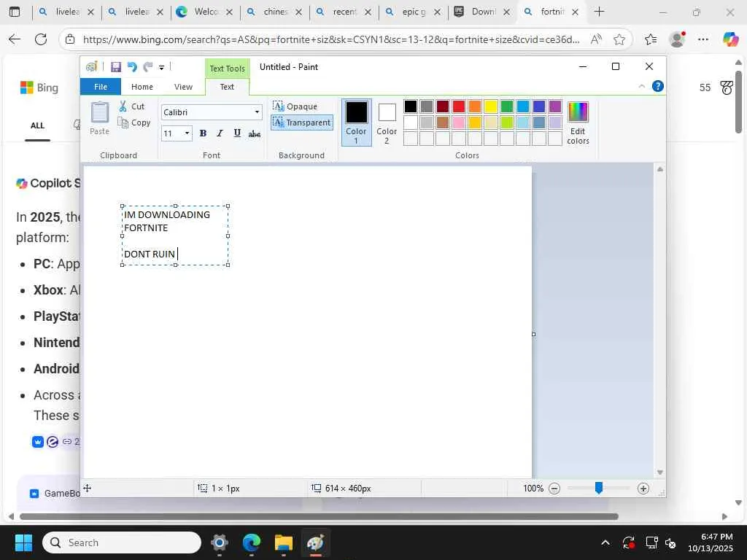Open Paint Help question mark icon

pos(658,86)
